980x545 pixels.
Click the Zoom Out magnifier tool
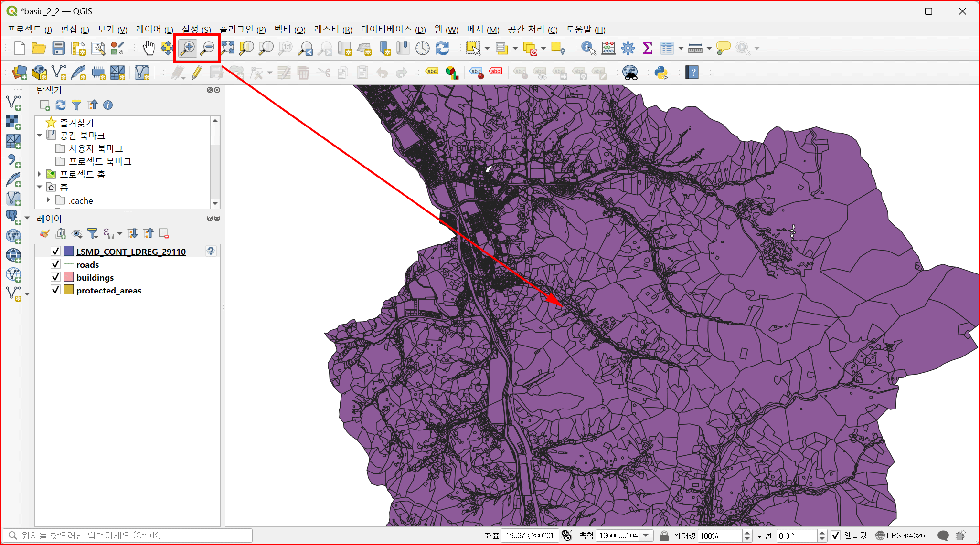207,48
